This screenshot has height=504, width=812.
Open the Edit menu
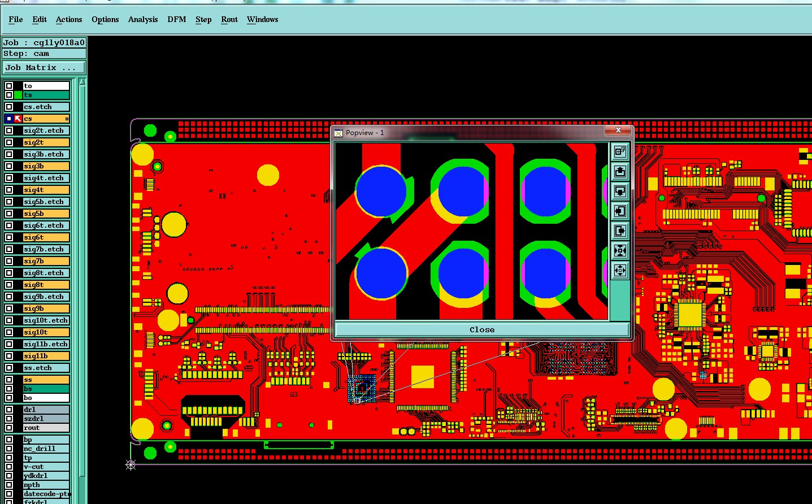(x=40, y=19)
